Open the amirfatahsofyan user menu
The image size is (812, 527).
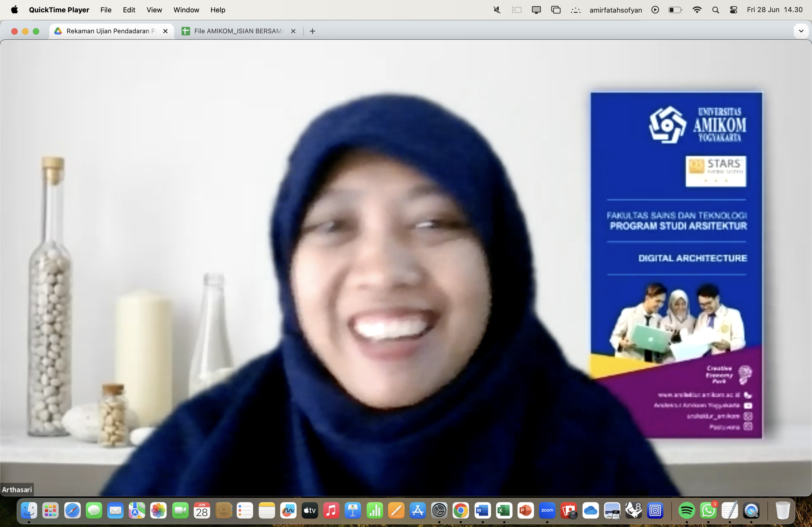(x=615, y=10)
